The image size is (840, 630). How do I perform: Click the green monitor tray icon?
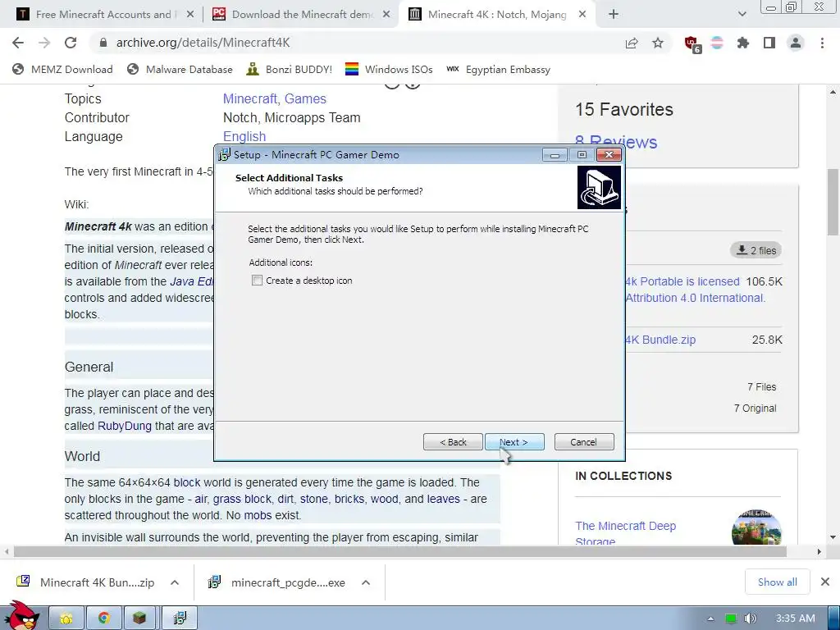[730, 619]
